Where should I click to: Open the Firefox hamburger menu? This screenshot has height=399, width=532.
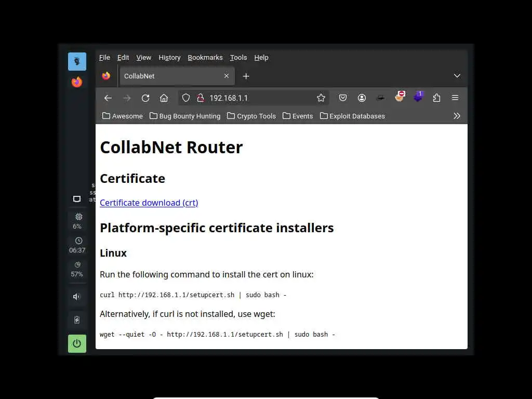click(455, 98)
